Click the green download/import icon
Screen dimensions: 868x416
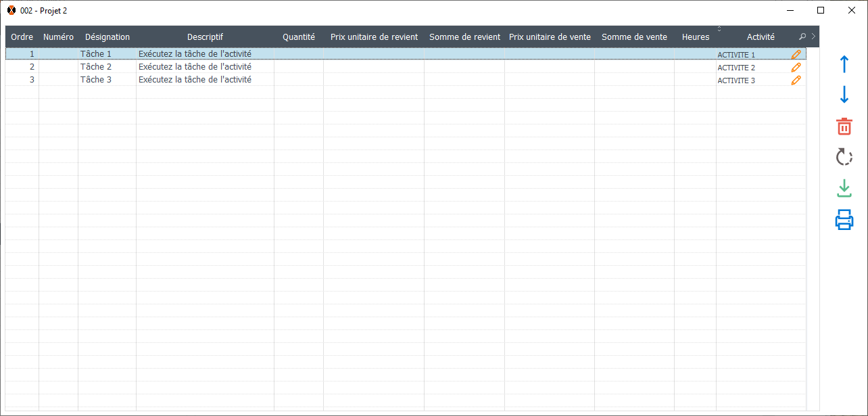coord(844,188)
